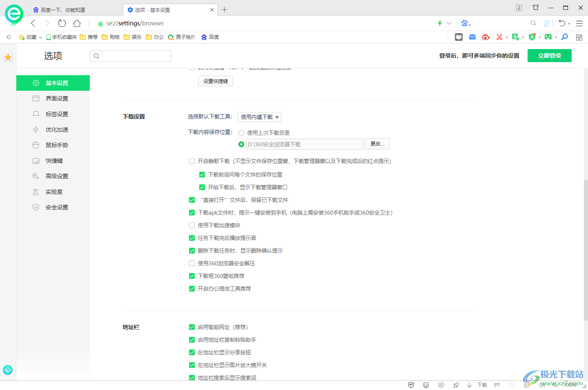Open 优化加速 settings section
Image resolution: width=588 pixels, height=390 pixels.
coord(53,130)
